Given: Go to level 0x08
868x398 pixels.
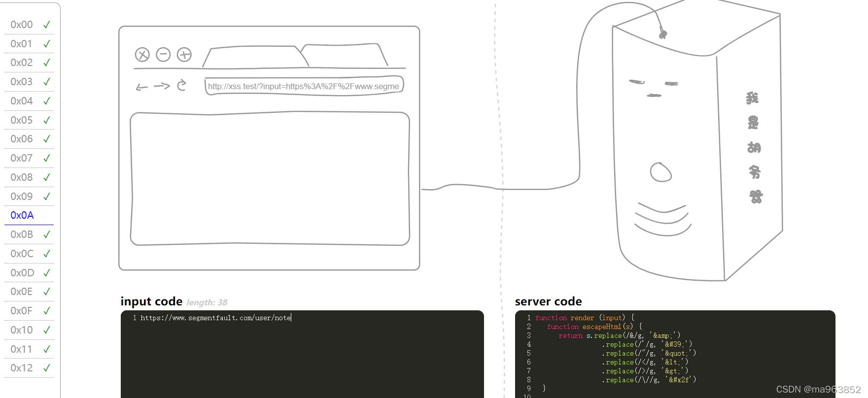Looking at the screenshot, I should click(29, 177).
